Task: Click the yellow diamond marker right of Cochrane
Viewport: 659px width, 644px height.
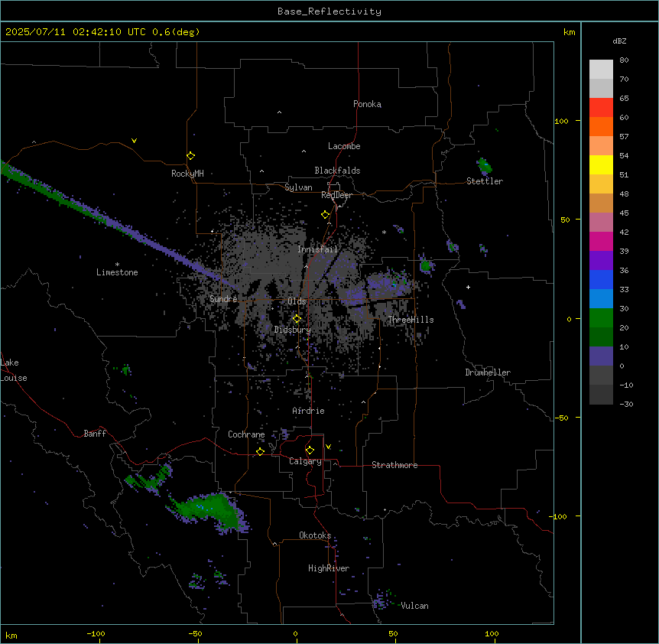Action: point(260,451)
